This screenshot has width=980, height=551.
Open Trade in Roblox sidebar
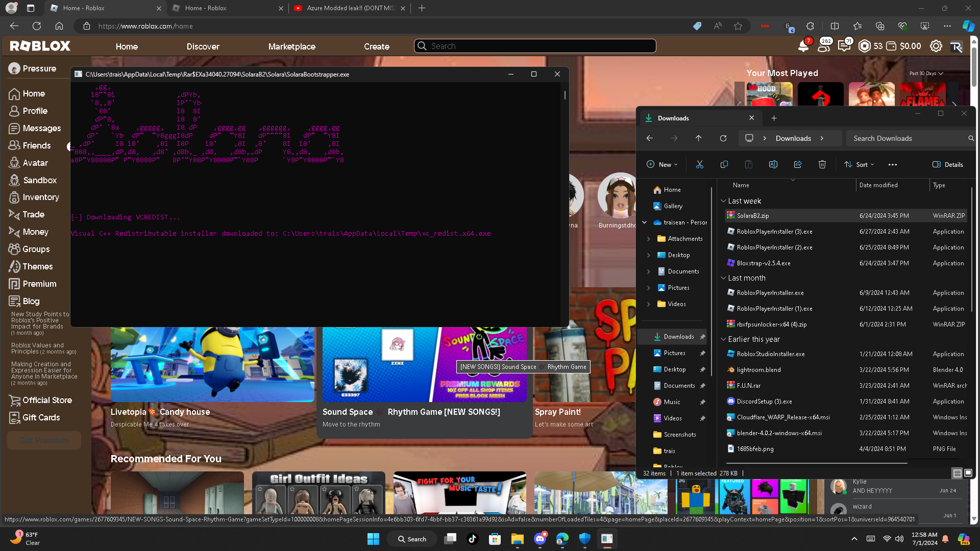pos(33,214)
